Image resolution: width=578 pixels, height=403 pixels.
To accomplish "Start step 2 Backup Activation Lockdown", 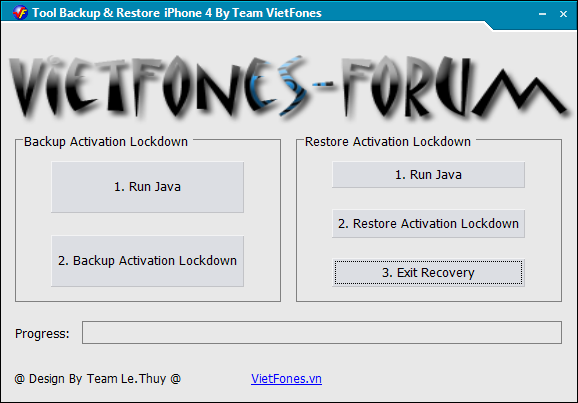I will [x=147, y=261].
